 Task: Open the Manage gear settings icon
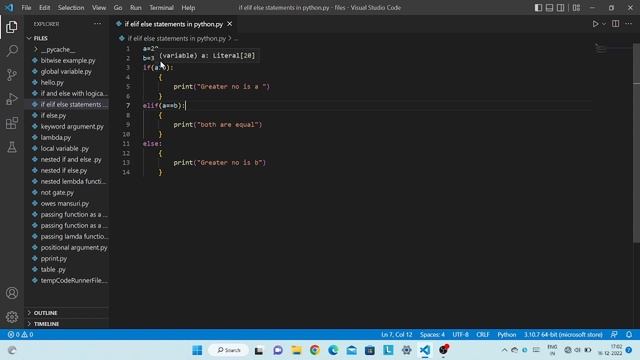click(x=12, y=317)
